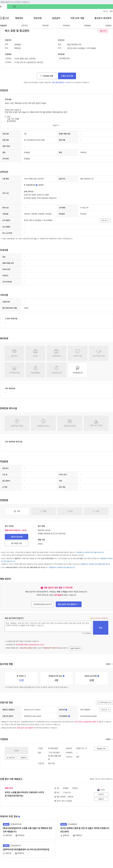This screenshot has width=113, height=868.
Task: Open the 채용정보 top menu
Action: click(19, 18)
